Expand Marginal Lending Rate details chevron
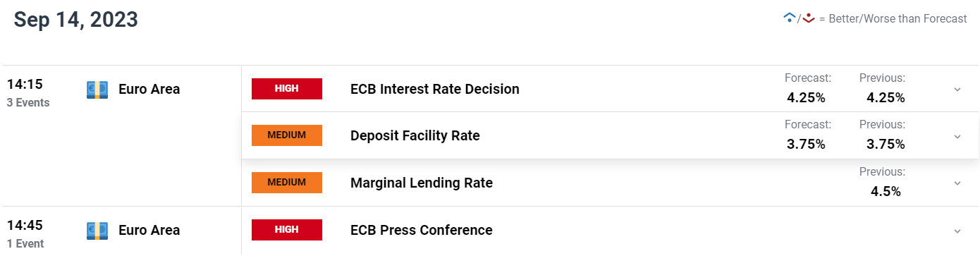The height and width of the screenshot is (256, 980). 957,183
